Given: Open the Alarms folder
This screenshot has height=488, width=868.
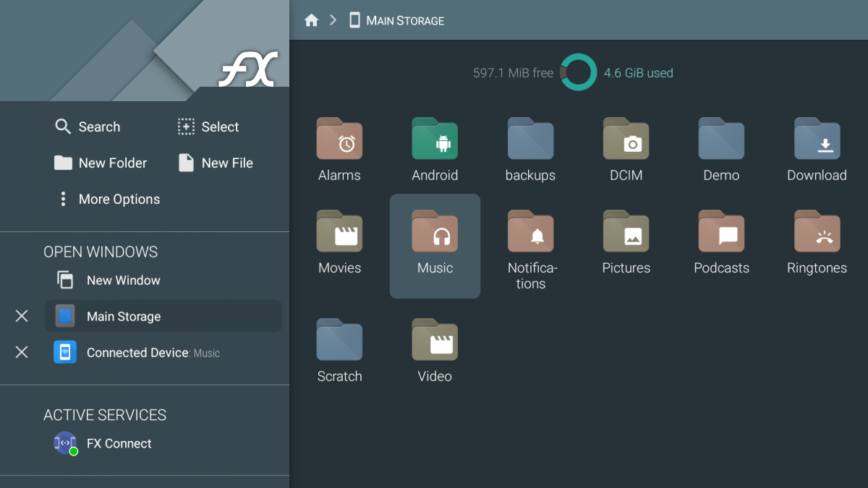Looking at the screenshot, I should pyautogui.click(x=339, y=139).
